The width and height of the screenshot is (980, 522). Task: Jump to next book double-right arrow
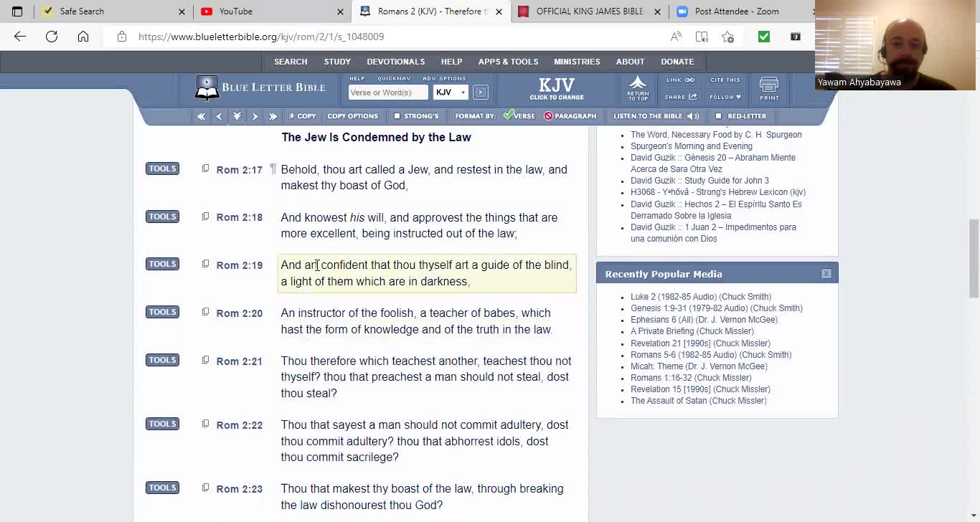[273, 116]
